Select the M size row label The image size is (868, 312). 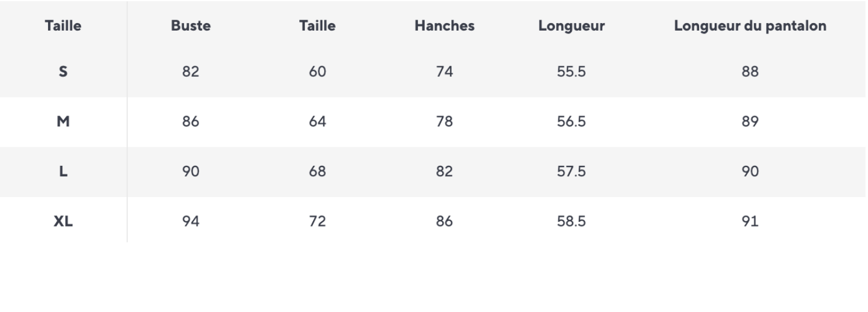[63, 121]
